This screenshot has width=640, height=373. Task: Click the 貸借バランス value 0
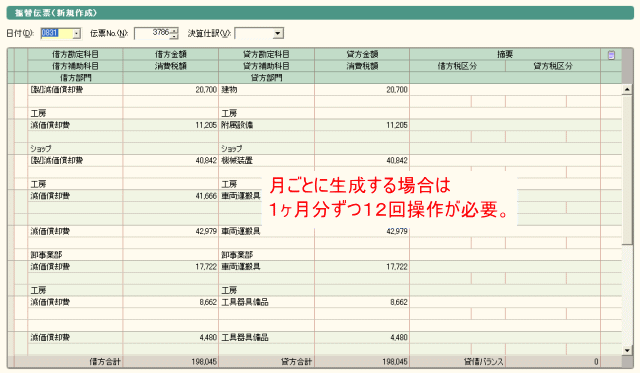point(553,362)
